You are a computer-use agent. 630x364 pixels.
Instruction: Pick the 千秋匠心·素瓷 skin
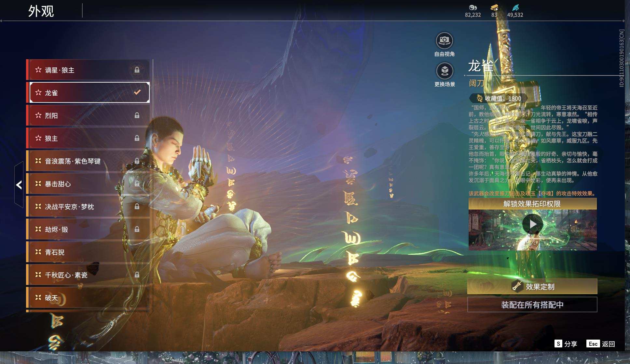88,275
